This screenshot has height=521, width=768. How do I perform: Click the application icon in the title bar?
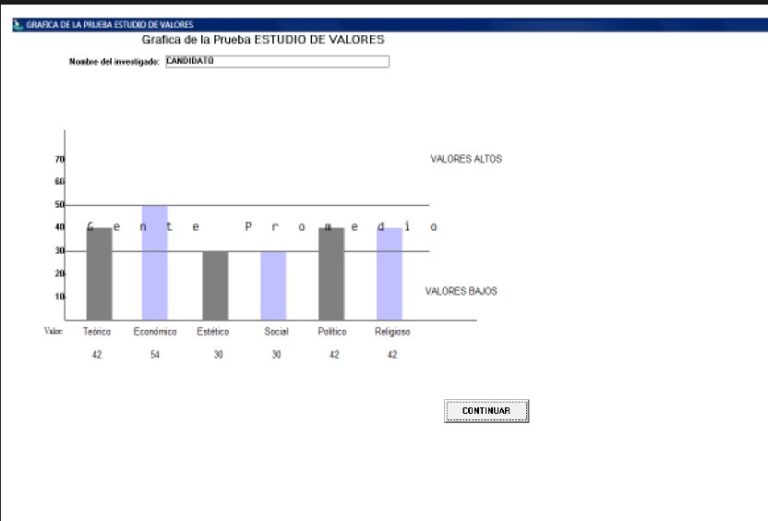click(17, 25)
